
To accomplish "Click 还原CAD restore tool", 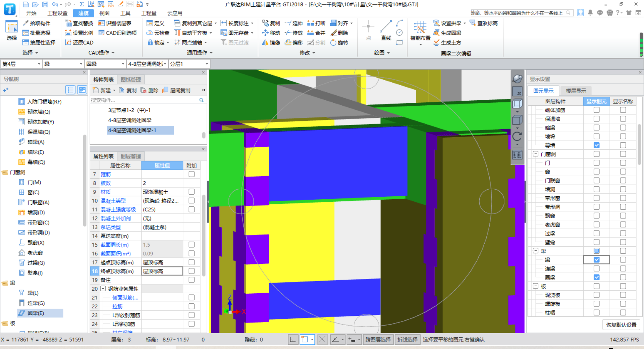I will [79, 43].
